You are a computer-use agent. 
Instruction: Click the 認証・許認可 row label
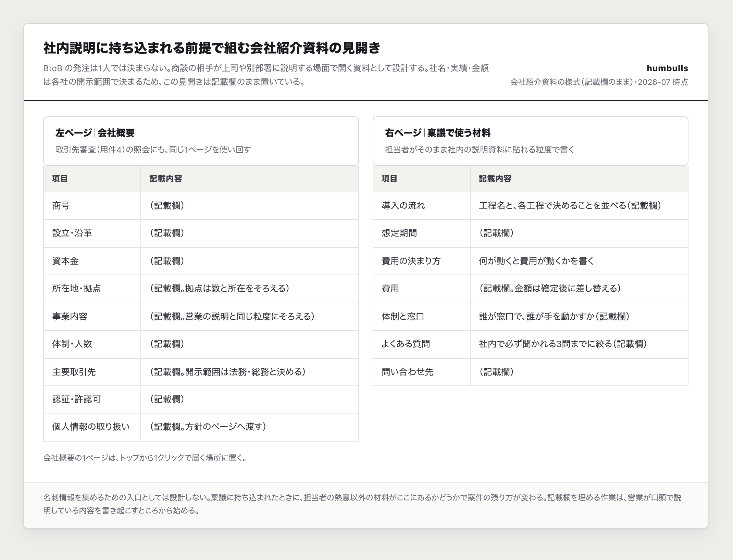click(76, 399)
